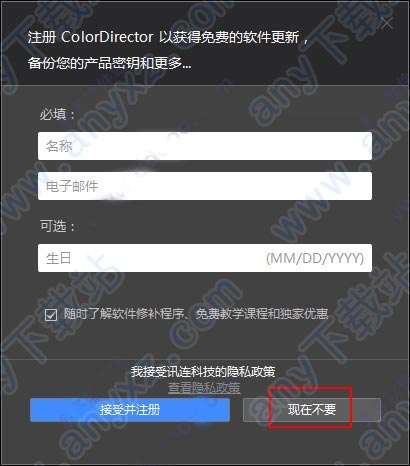Click the MM/DD/YYYY hint in birthday field
410x466 pixels.
pyautogui.click(x=315, y=258)
